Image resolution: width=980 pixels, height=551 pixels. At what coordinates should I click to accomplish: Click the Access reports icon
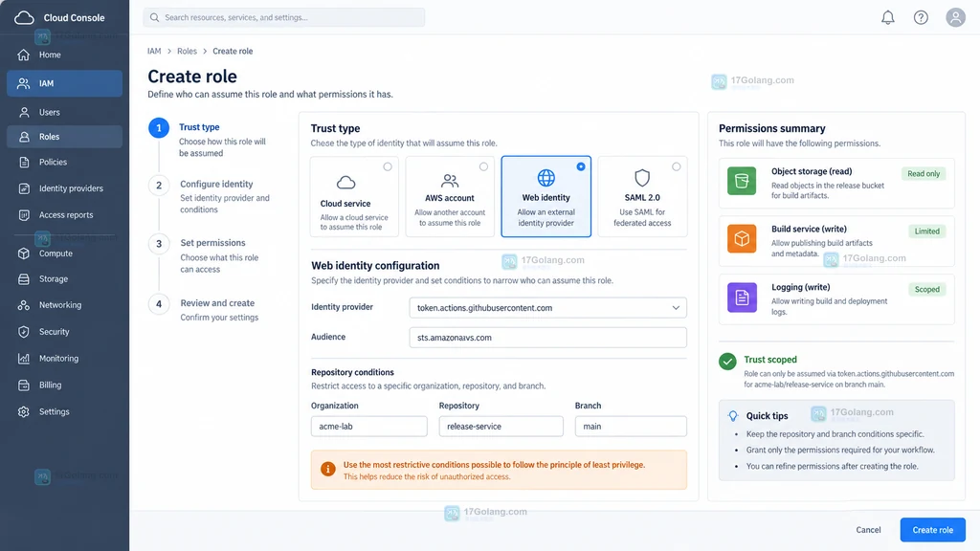pos(24,215)
